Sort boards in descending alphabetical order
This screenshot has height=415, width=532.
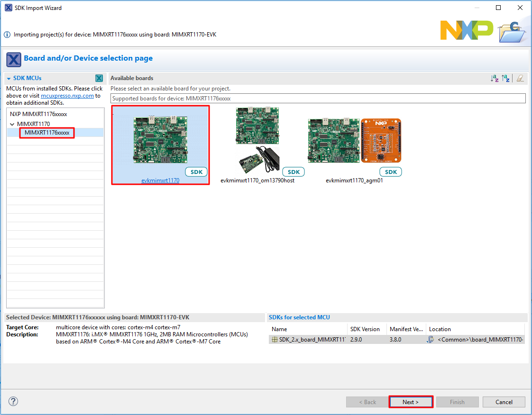pos(506,79)
